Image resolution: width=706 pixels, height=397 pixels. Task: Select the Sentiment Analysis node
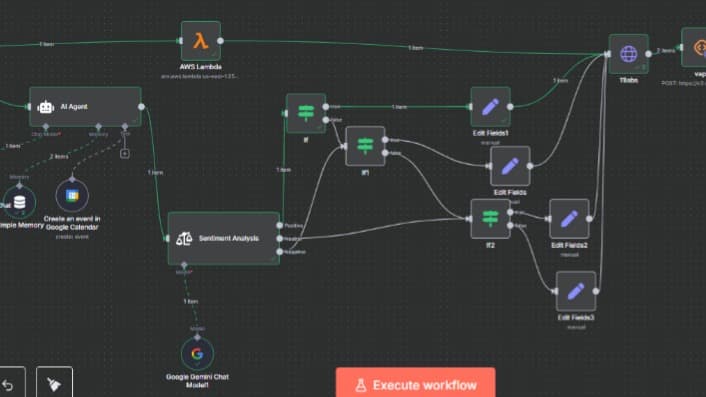224,238
